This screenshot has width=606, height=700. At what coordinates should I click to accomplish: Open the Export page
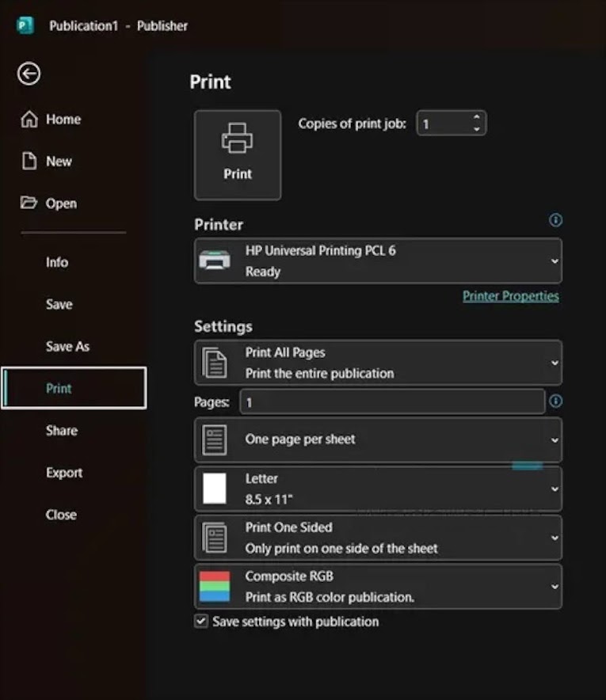[x=74, y=472]
